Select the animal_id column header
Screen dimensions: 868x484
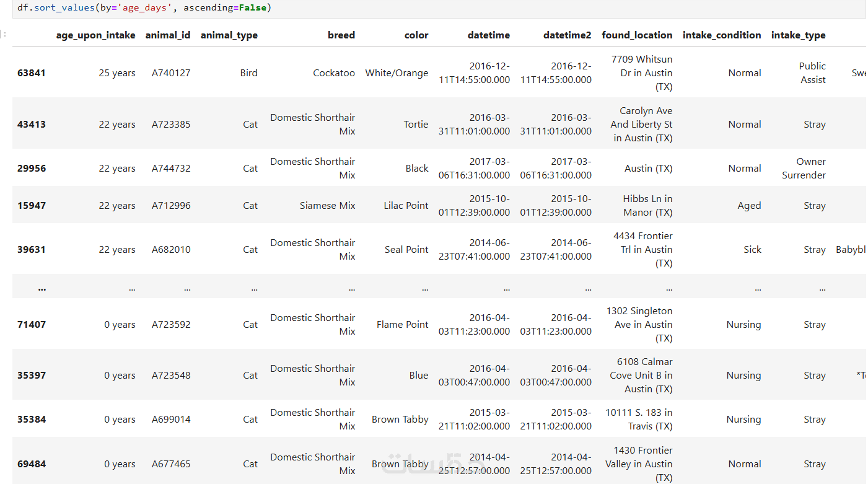click(168, 35)
